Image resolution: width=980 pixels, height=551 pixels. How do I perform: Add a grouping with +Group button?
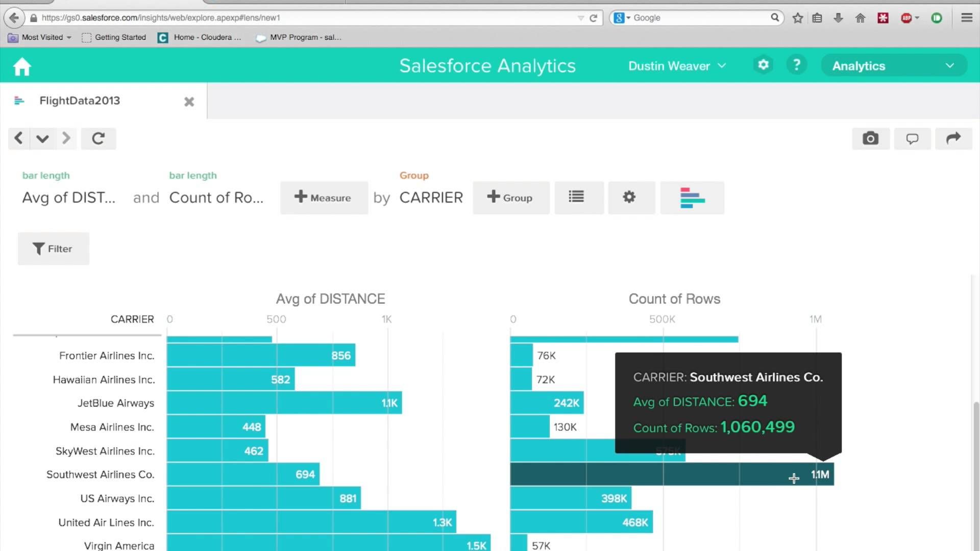(511, 197)
